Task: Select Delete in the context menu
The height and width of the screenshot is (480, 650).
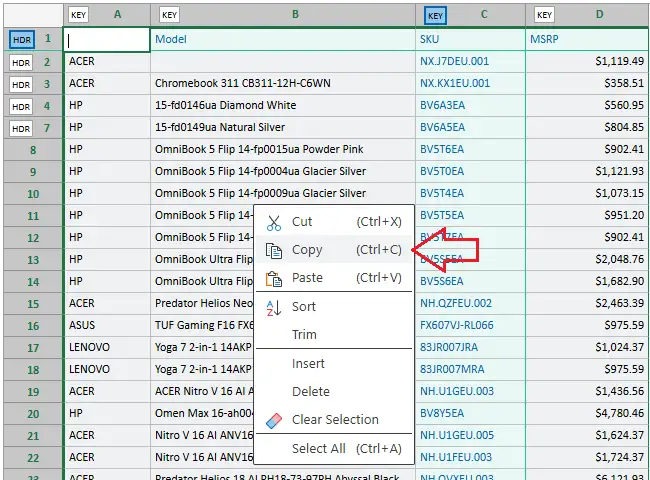Action: coord(334,392)
